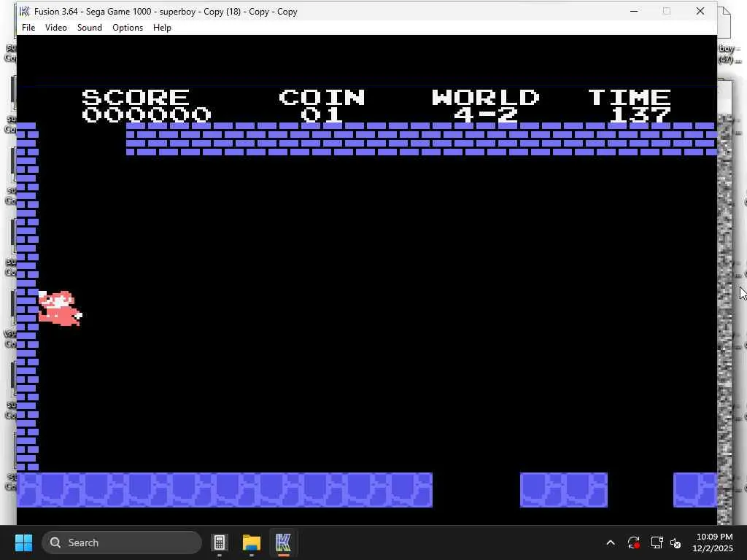Select the Fusion emulator taskbar icon
Screen dimensions: 747x560
click(283, 542)
